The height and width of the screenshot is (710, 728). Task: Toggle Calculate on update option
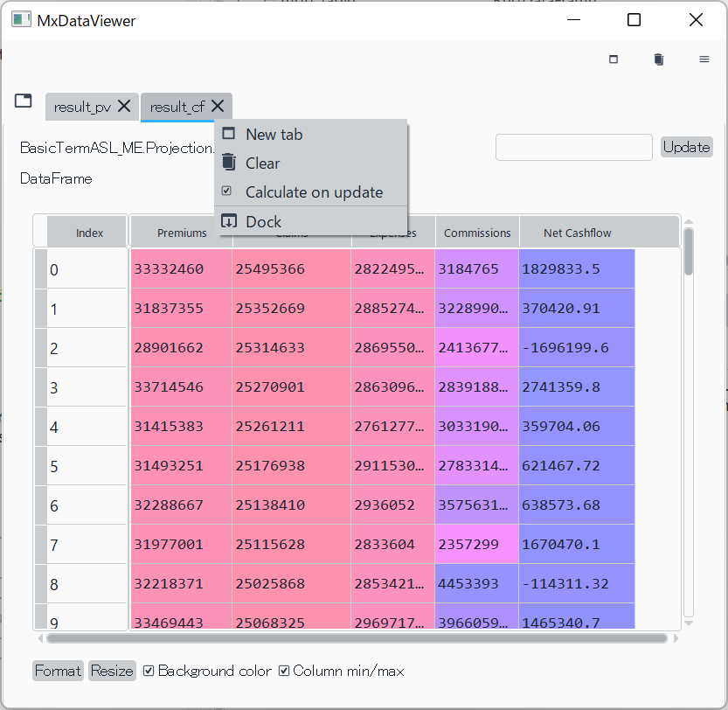[314, 191]
